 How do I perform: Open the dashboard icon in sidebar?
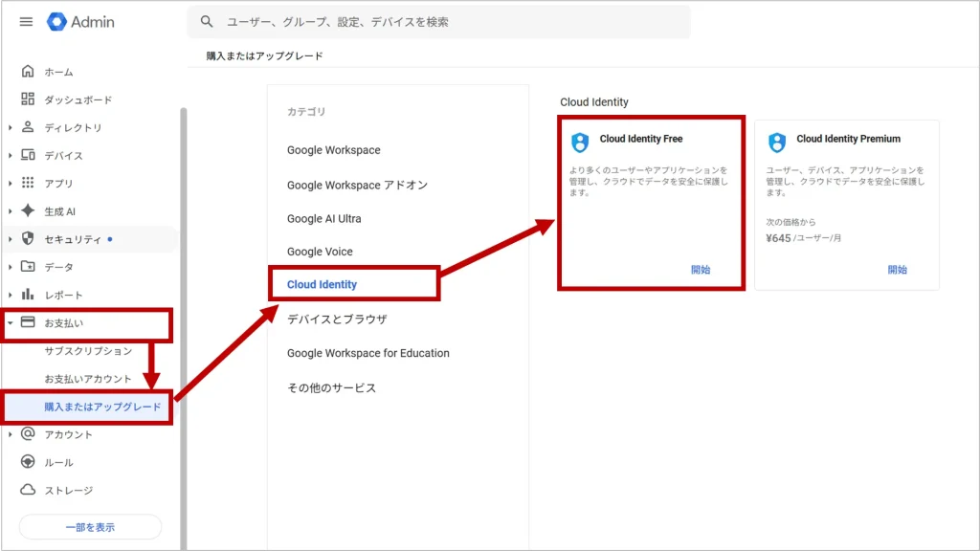[x=28, y=99]
